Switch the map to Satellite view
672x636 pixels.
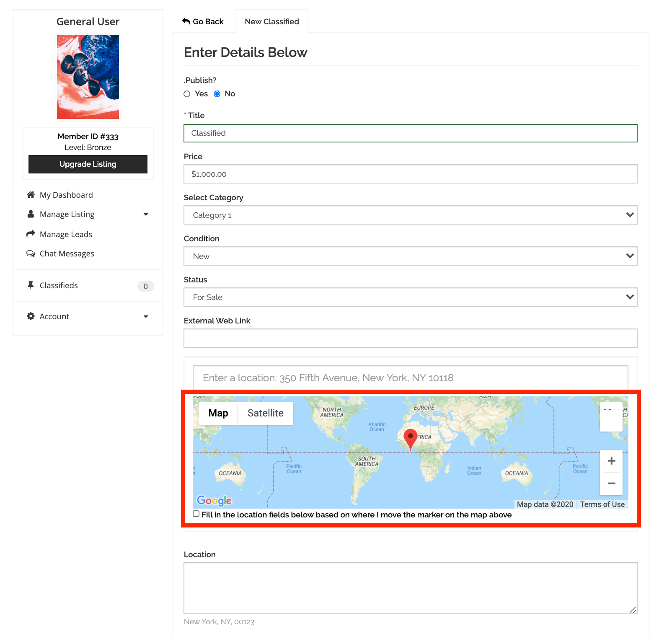tap(265, 413)
